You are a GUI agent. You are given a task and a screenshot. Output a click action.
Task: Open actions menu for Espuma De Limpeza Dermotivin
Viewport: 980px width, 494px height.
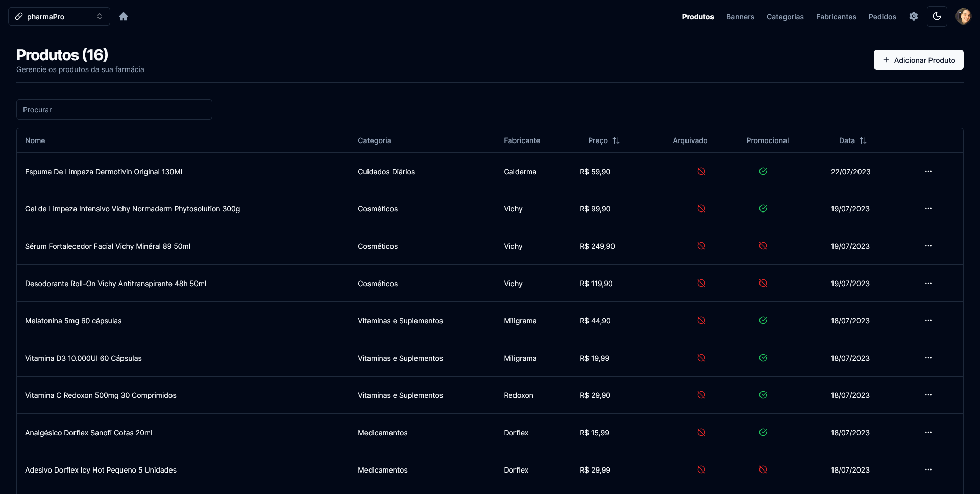pos(928,171)
